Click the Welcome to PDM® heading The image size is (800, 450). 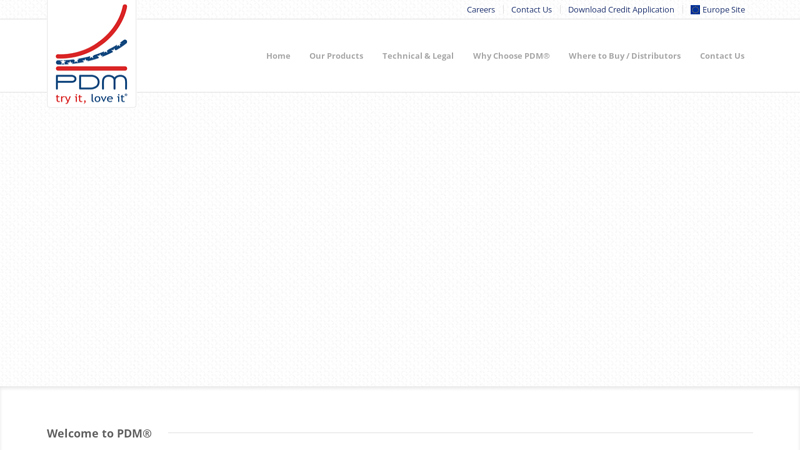[x=98, y=433]
